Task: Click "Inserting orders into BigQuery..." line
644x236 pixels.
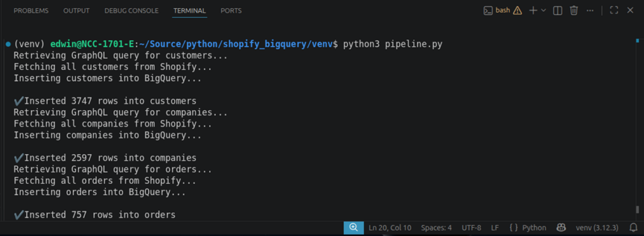Action: click(x=99, y=192)
